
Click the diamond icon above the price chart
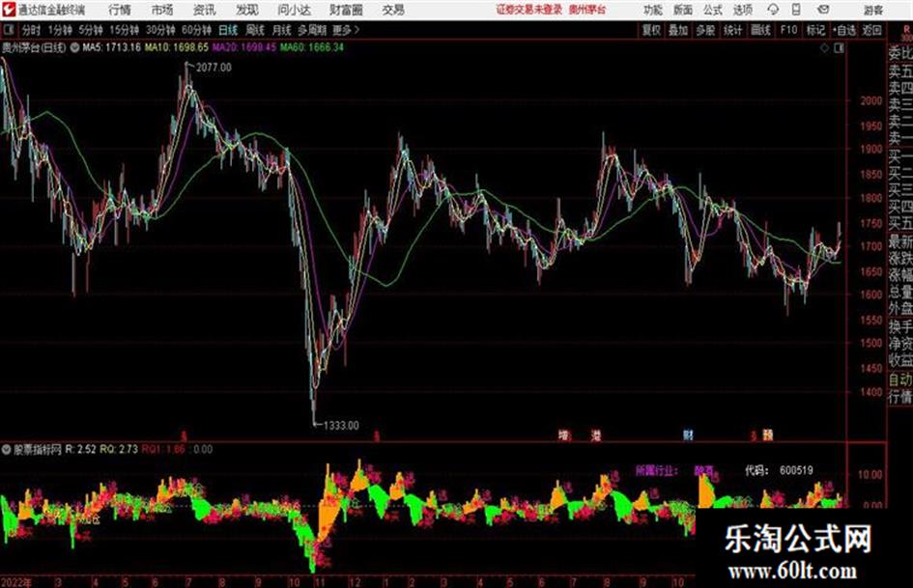click(824, 48)
